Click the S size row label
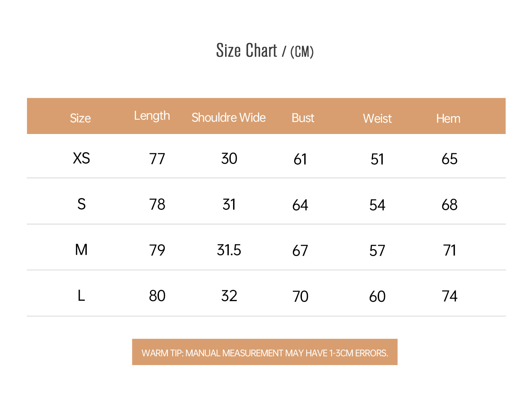 click(x=81, y=204)
